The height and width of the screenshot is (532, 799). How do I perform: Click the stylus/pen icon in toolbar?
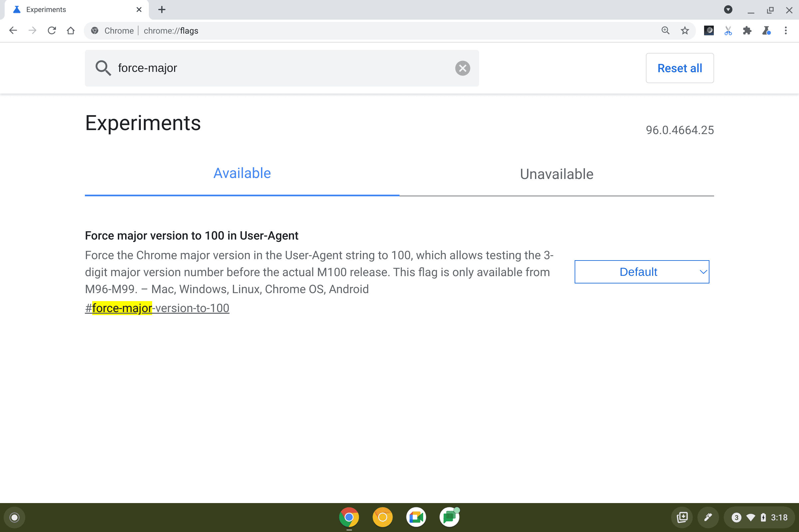tap(708, 517)
